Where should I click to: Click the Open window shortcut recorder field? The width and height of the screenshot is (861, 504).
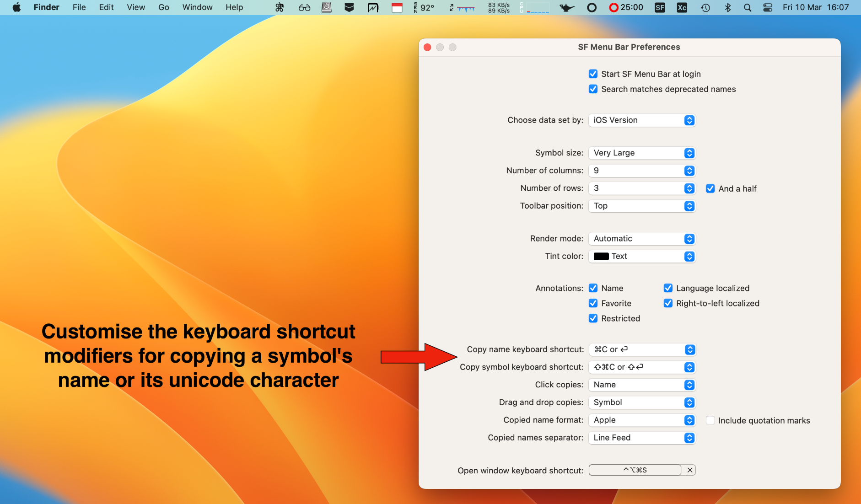(635, 470)
